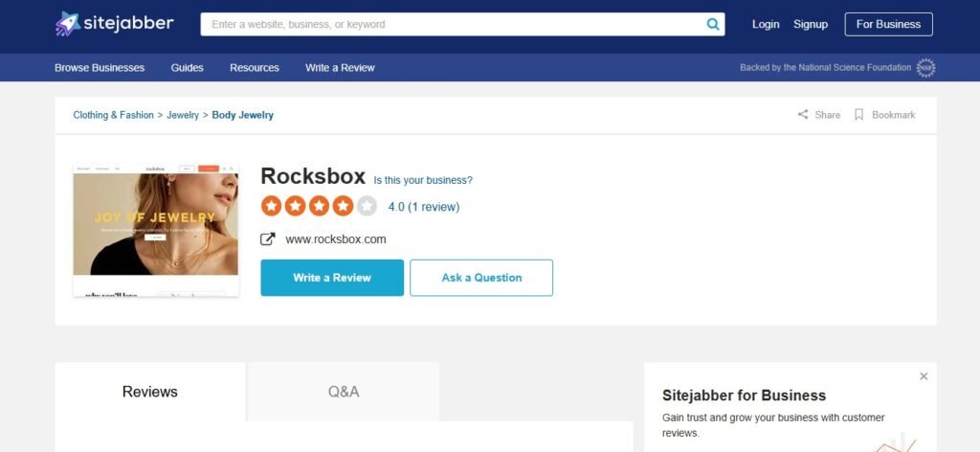Open Write a Review in navigation bar
980x452 pixels.
pyautogui.click(x=340, y=68)
